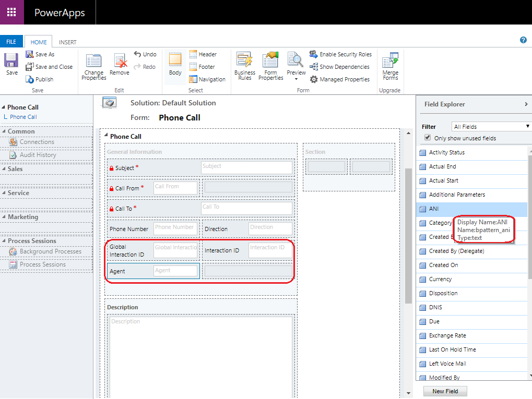Image resolution: width=532 pixels, height=399 pixels.
Task: Collapse the Common navigation group
Action: pos(4,131)
